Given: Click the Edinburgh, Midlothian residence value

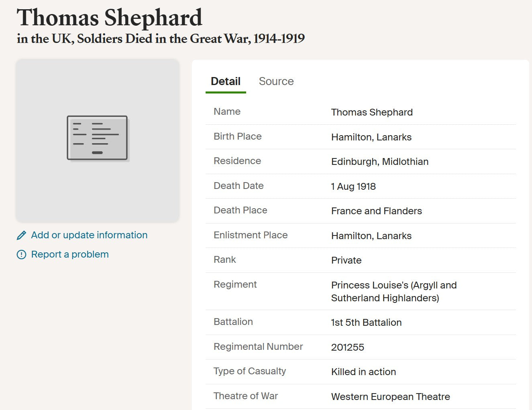Looking at the screenshot, I should point(380,162).
